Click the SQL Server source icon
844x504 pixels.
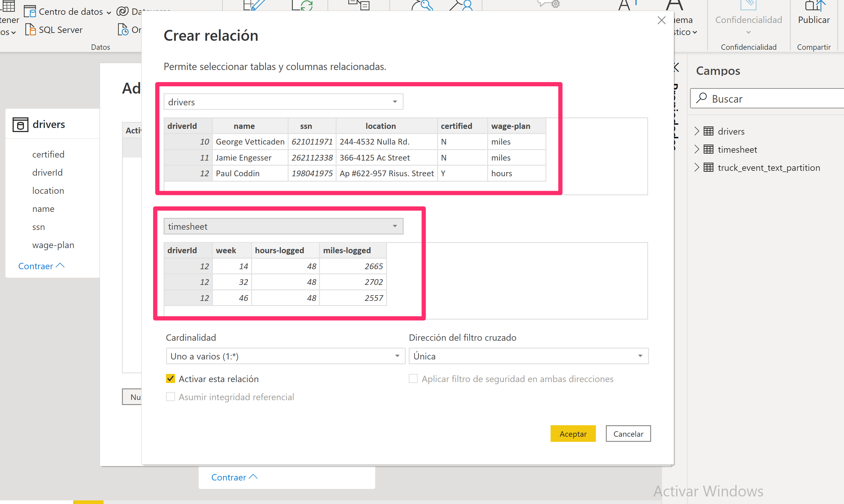pyautogui.click(x=30, y=30)
